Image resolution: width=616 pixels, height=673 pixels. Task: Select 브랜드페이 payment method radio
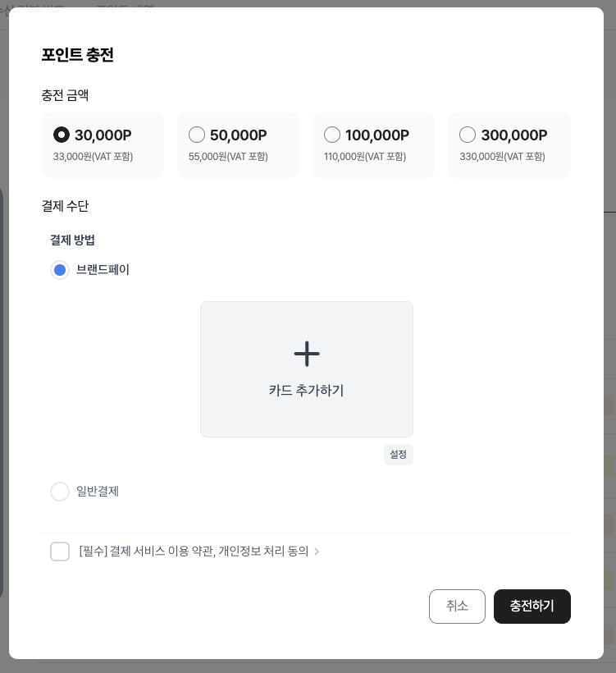60,270
